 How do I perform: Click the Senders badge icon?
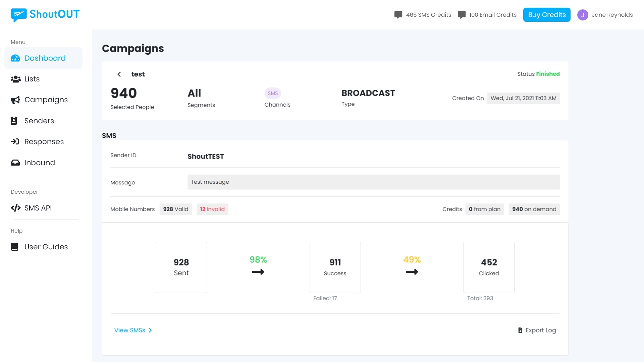pos(14,121)
